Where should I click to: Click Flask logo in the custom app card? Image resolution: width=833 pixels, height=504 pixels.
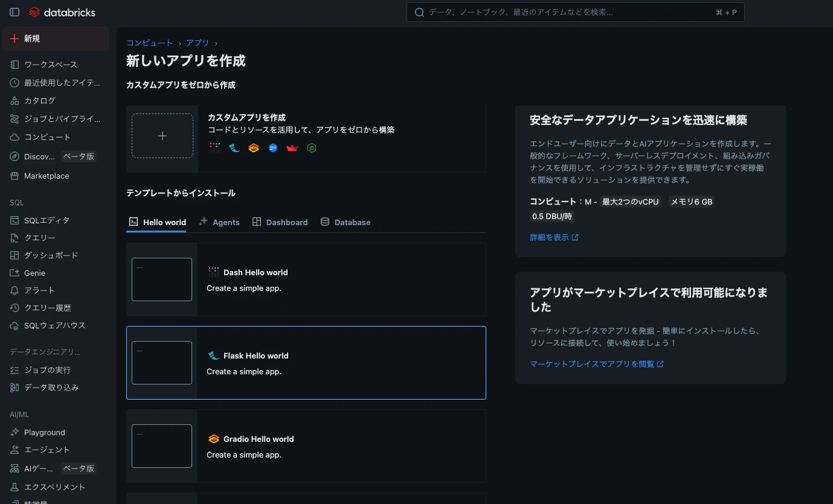coord(234,148)
